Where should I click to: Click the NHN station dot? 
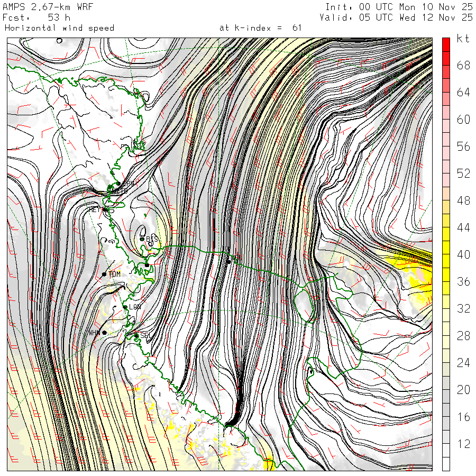pyautogui.click(x=104, y=333)
